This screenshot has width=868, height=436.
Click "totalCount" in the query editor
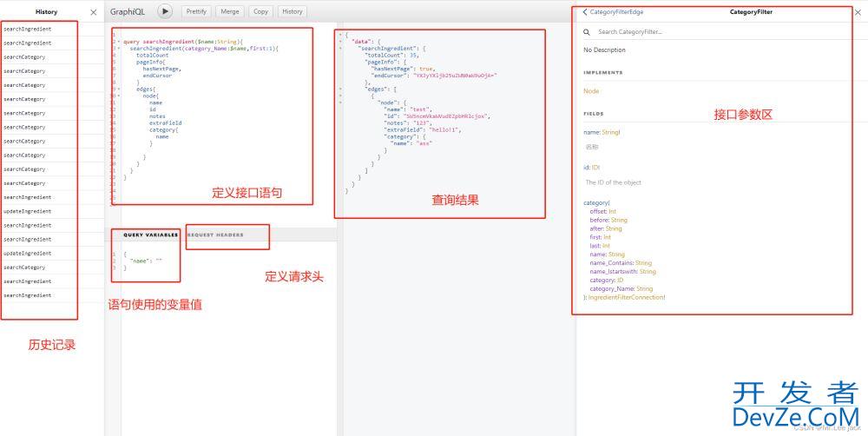tap(152, 56)
